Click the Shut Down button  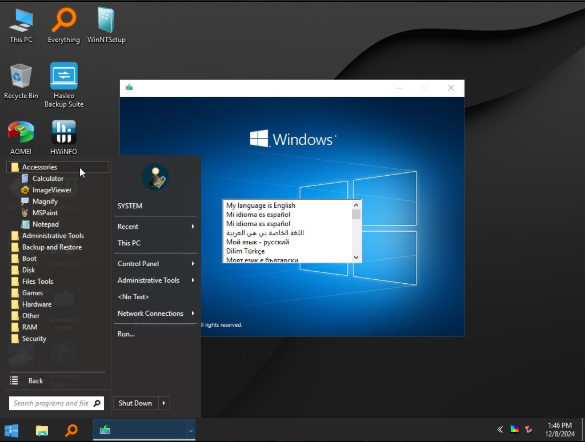pos(135,403)
